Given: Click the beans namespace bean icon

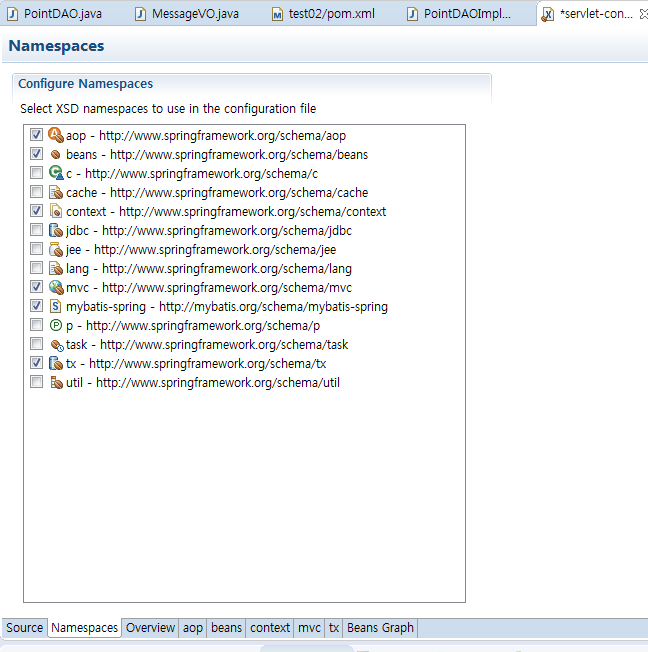Looking at the screenshot, I should [56, 155].
